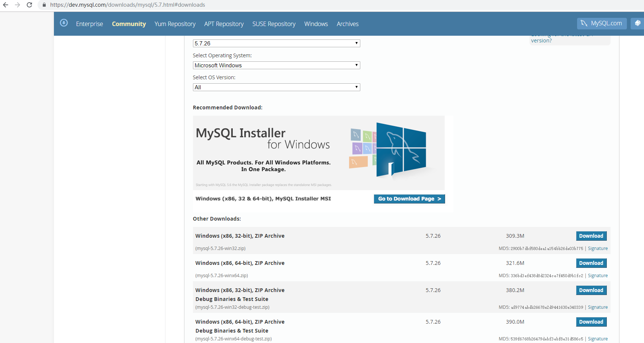644x343 pixels.
Task: Download 64-bit Debug Binaries 390.0M
Action: [591, 322]
